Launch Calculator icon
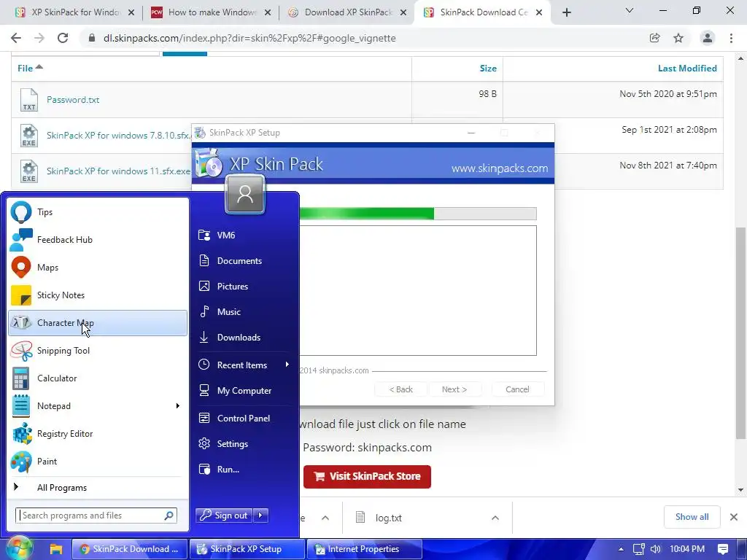The image size is (747, 560). tap(21, 378)
